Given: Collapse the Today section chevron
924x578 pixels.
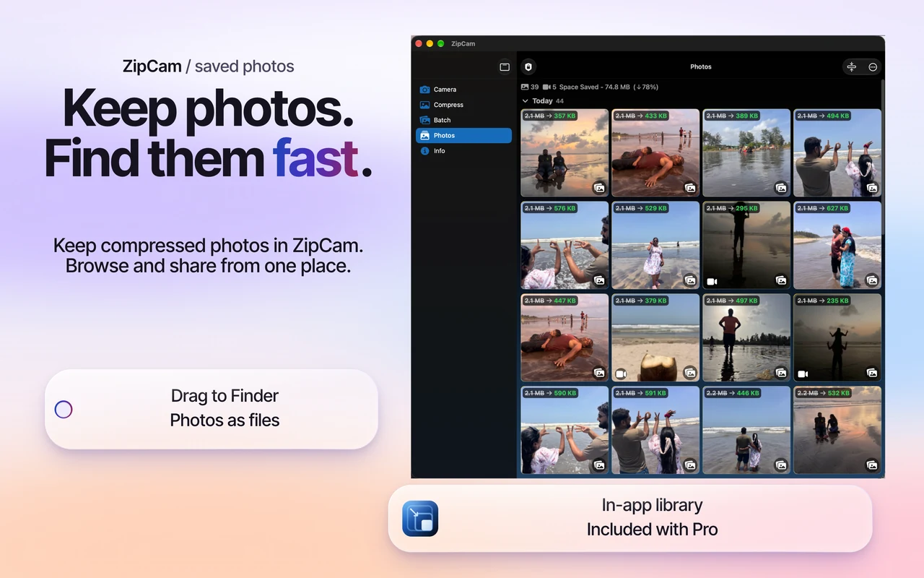Looking at the screenshot, I should point(526,101).
